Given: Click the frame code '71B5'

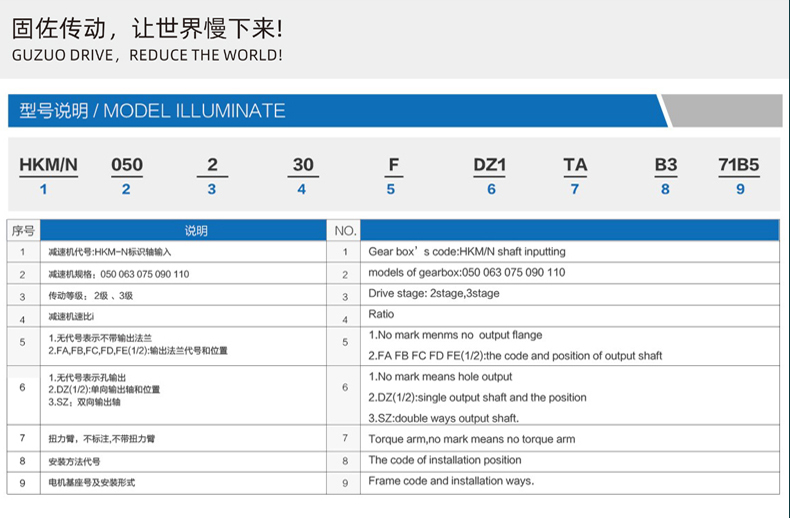Looking at the screenshot, I should pyautogui.click(x=739, y=165).
